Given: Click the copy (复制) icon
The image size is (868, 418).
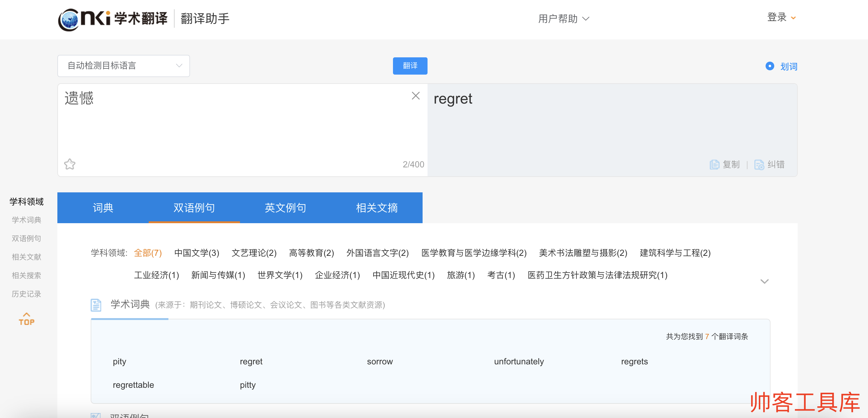Looking at the screenshot, I should [x=714, y=164].
